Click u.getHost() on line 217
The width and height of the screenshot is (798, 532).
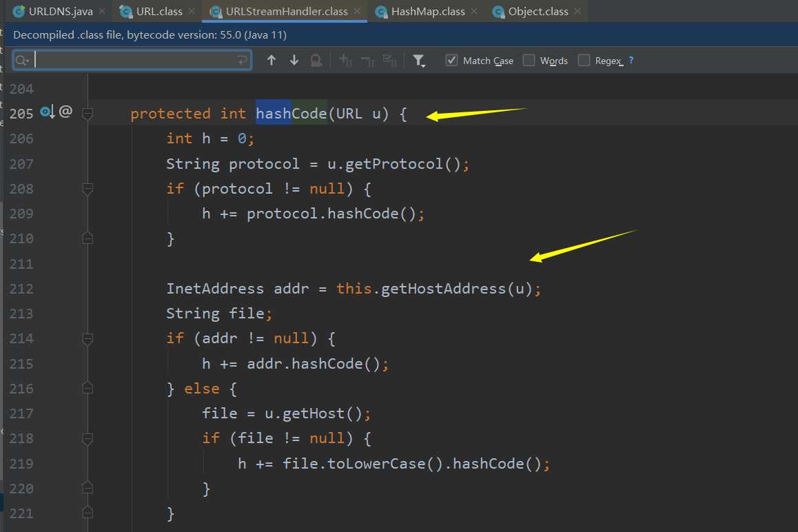[x=313, y=413]
